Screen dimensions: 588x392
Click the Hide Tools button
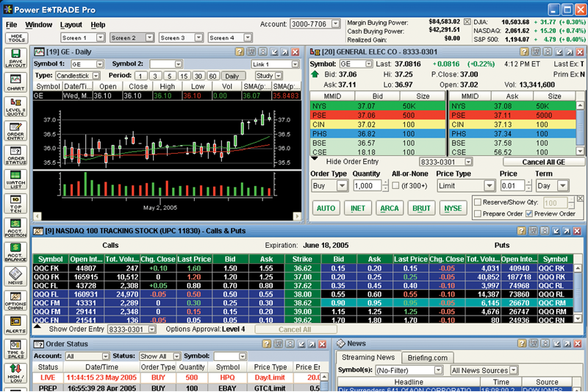point(16,38)
